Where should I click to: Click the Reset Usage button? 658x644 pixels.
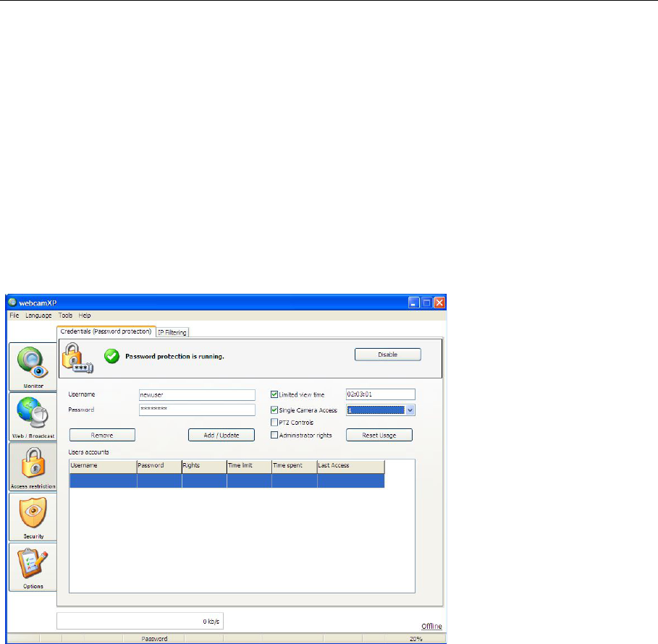pyautogui.click(x=379, y=435)
